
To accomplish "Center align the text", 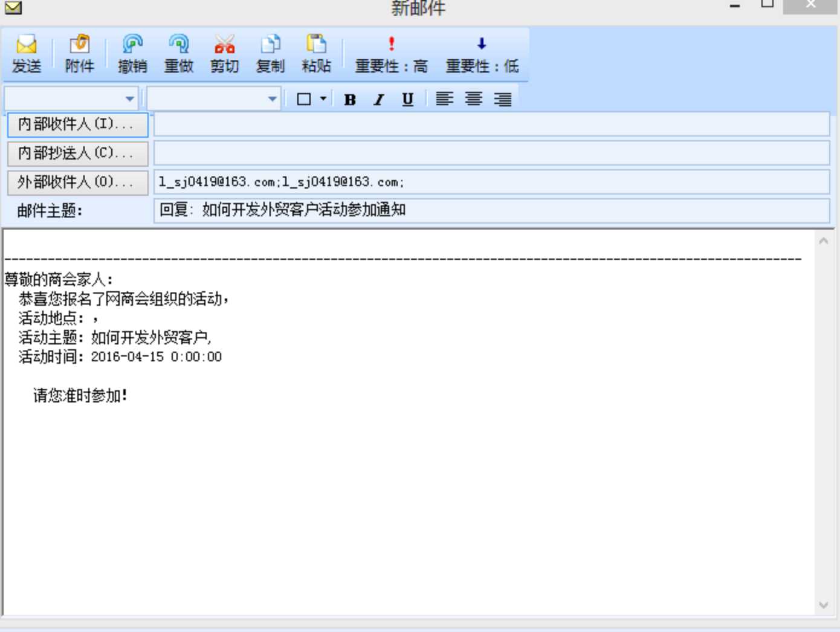I will 473,98.
